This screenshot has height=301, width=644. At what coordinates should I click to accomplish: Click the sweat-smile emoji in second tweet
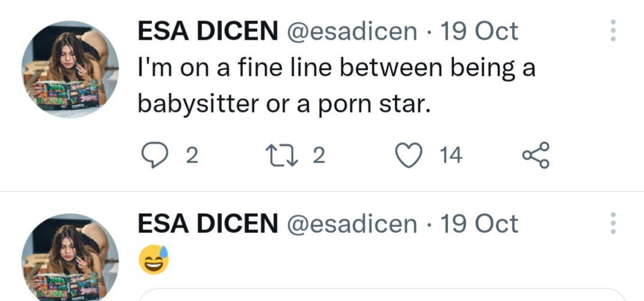coord(154,259)
